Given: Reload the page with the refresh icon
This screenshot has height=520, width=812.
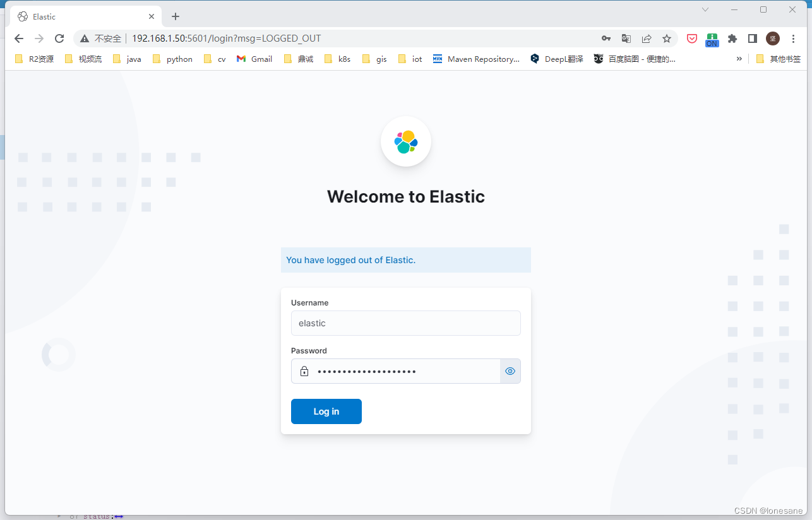Looking at the screenshot, I should pos(59,38).
